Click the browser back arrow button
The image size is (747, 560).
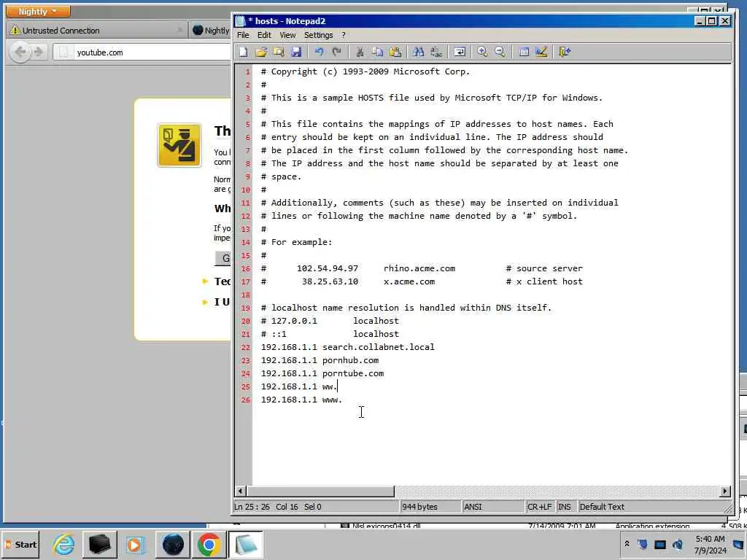coord(20,52)
